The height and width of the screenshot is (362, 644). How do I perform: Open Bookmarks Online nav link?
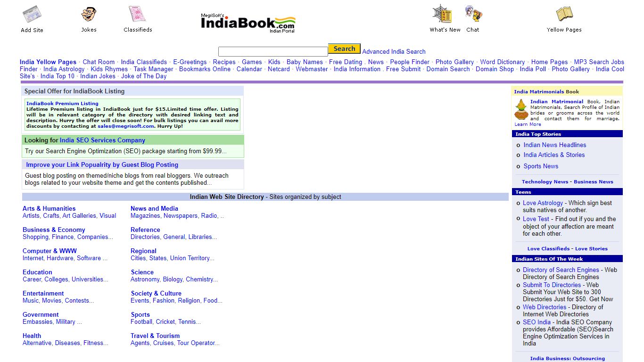tap(205, 69)
